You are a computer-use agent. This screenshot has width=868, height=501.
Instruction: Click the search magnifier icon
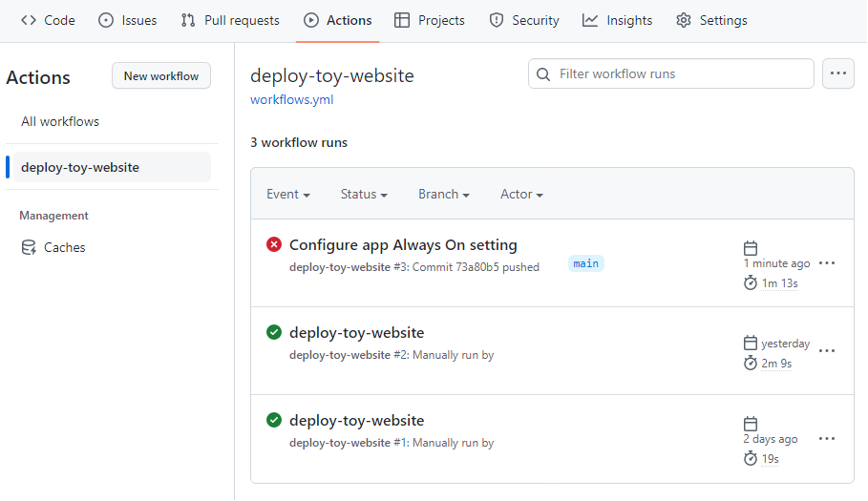[543, 74]
